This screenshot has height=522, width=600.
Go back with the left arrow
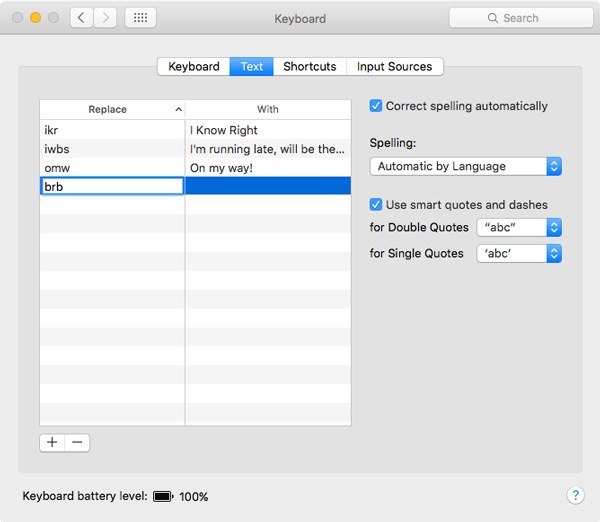coord(82,18)
